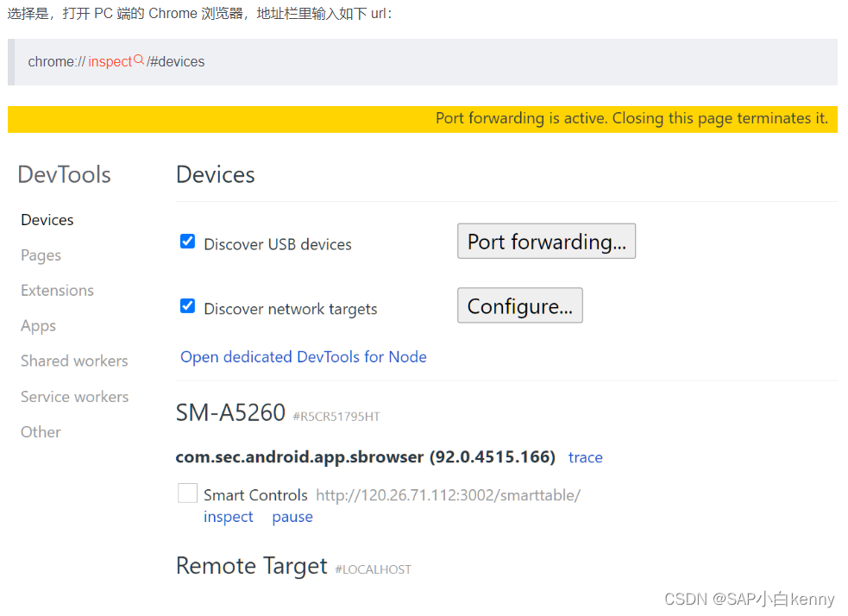Click the smarttable URL text
Screen dimensions: 848x616
[x=449, y=494]
